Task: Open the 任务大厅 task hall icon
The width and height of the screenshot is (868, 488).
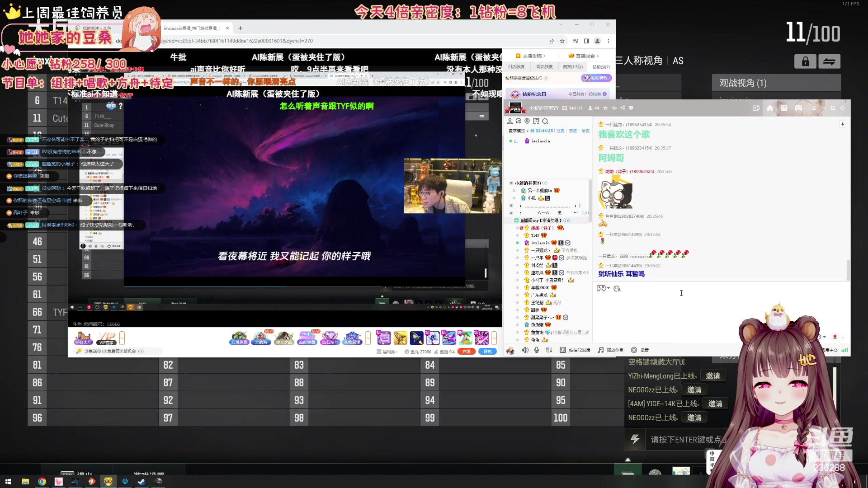Action: coord(83,338)
